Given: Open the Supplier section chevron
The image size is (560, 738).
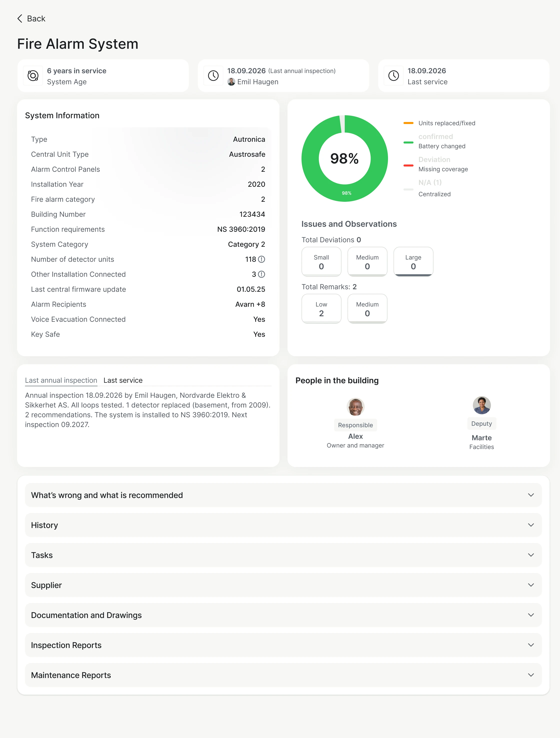Looking at the screenshot, I should click(x=531, y=585).
